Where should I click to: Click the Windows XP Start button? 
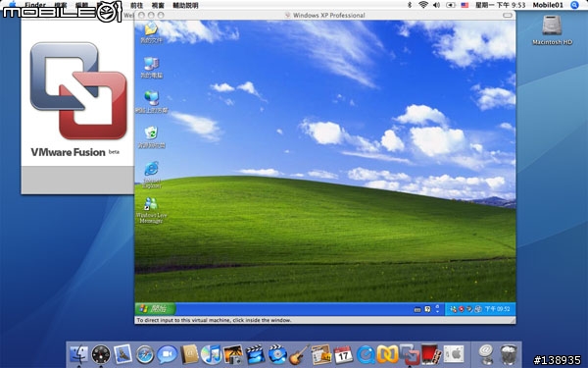pyautogui.click(x=155, y=309)
